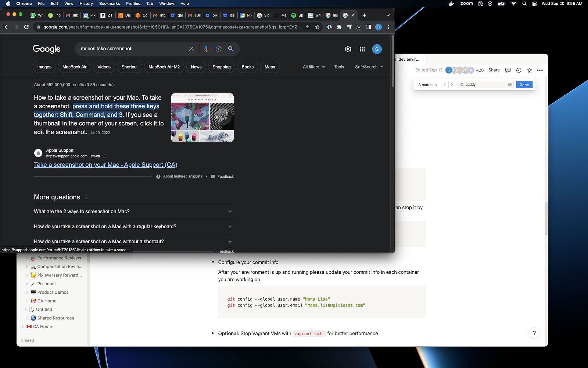Open the Bookmarks menu in menu bar
Image resolution: width=588 pixels, height=368 pixels.
pos(109,3)
